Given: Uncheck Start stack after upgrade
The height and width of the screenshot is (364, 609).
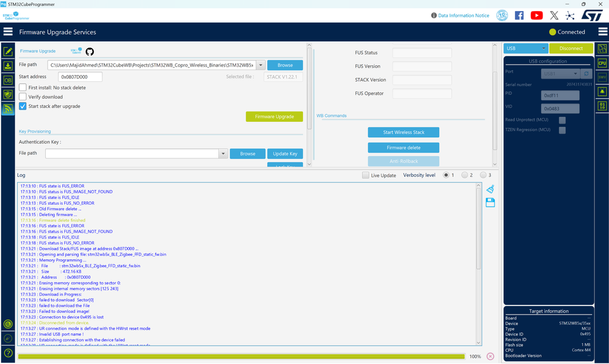Looking at the screenshot, I should (23, 106).
